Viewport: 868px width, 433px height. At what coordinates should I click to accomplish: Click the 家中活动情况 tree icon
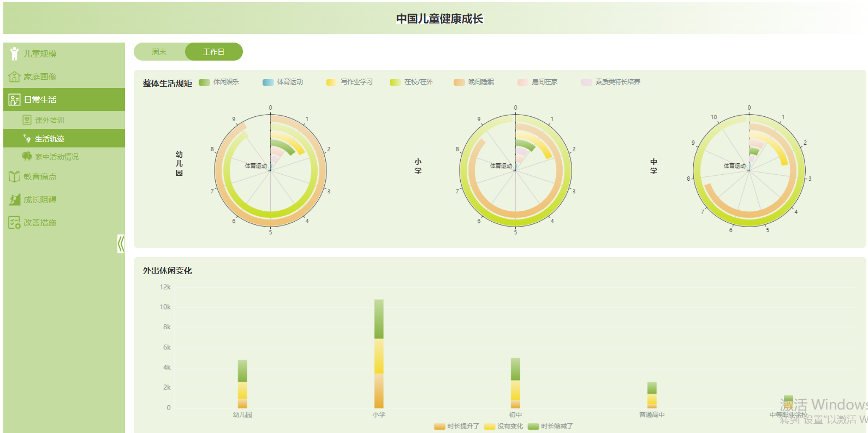(x=27, y=156)
